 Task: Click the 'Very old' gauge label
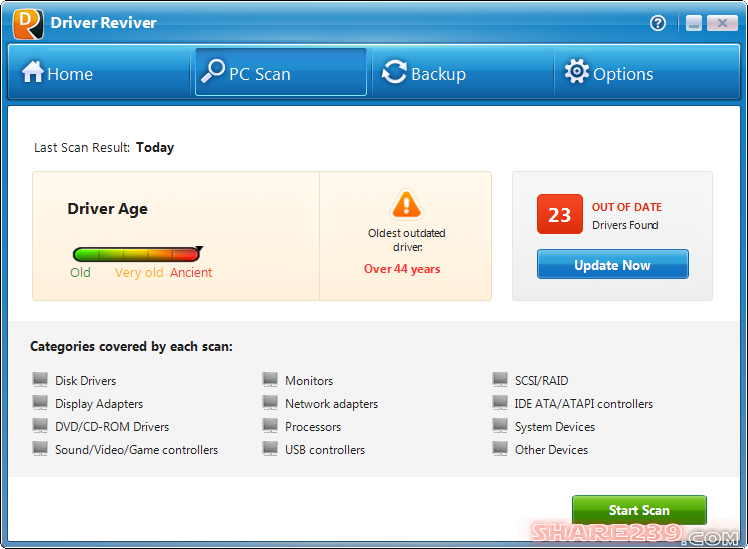pyautogui.click(x=139, y=273)
